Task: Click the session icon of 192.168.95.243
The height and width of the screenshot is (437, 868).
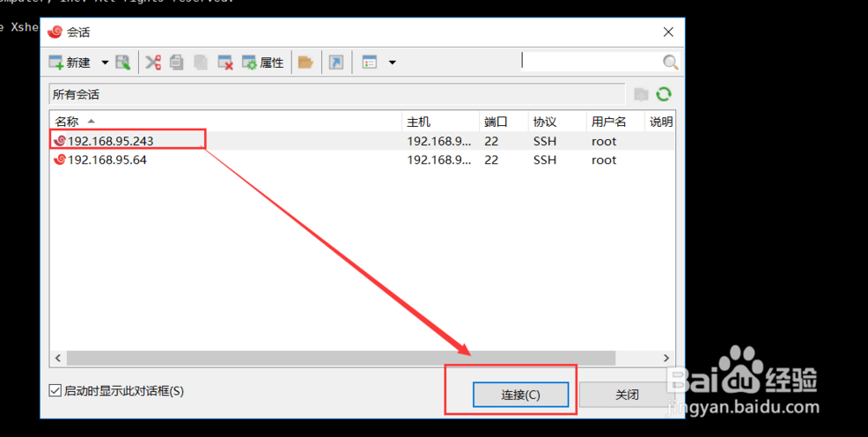Action: pos(59,141)
